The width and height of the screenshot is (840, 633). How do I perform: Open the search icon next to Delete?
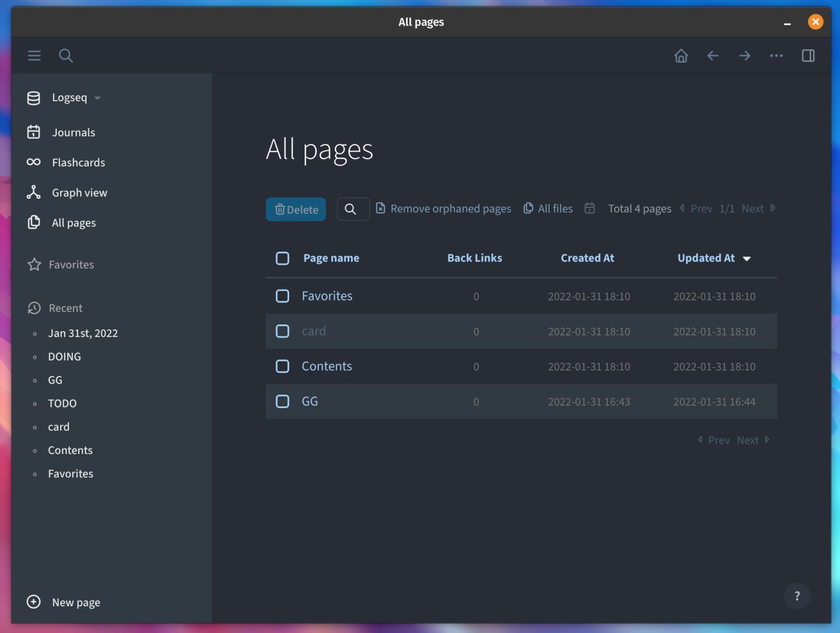(x=353, y=209)
